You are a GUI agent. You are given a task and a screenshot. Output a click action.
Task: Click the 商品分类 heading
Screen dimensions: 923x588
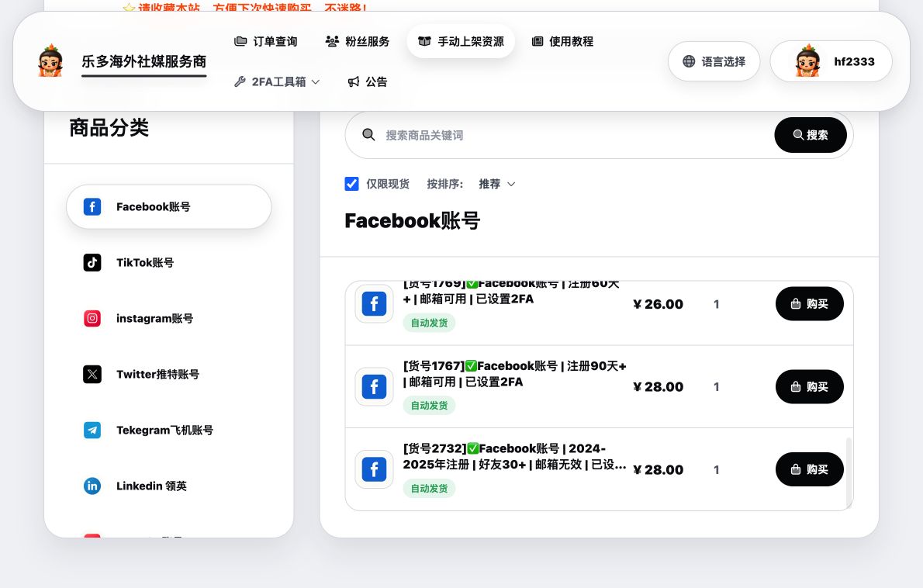[109, 128]
